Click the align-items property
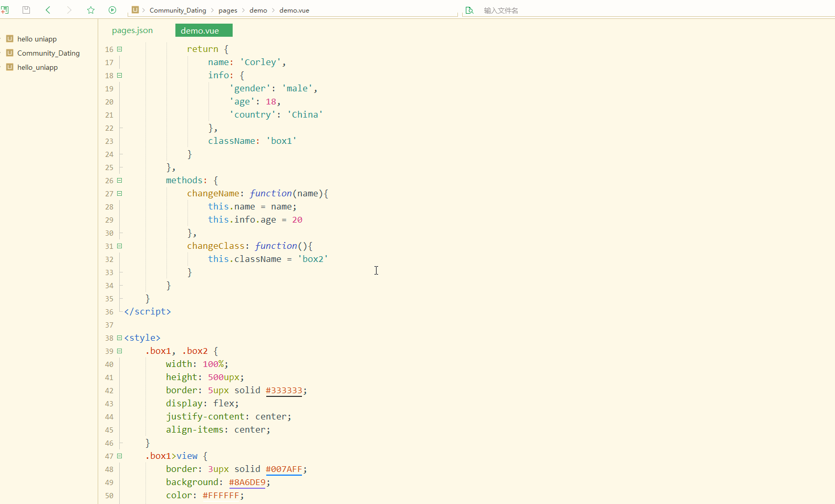 tap(195, 430)
